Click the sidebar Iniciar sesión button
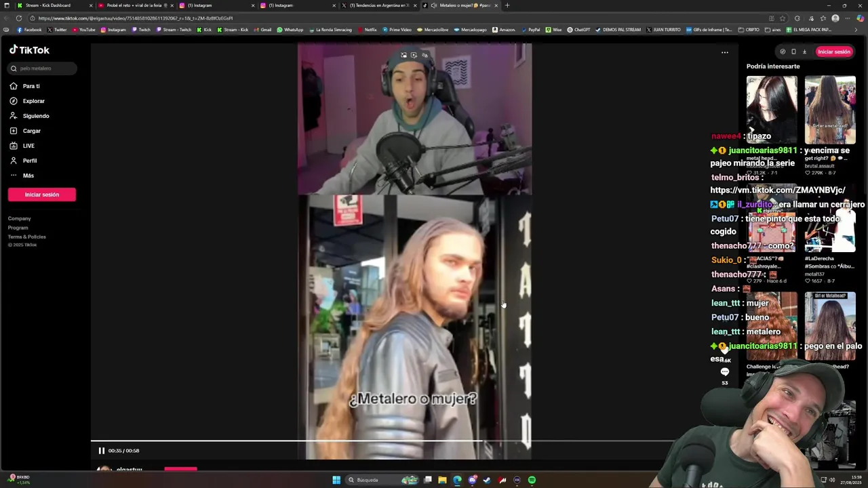868x488 pixels. coord(42,195)
